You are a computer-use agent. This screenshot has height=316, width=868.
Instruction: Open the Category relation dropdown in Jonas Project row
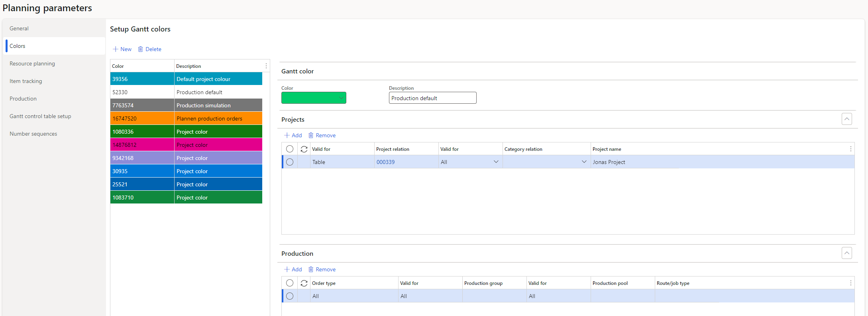click(584, 162)
